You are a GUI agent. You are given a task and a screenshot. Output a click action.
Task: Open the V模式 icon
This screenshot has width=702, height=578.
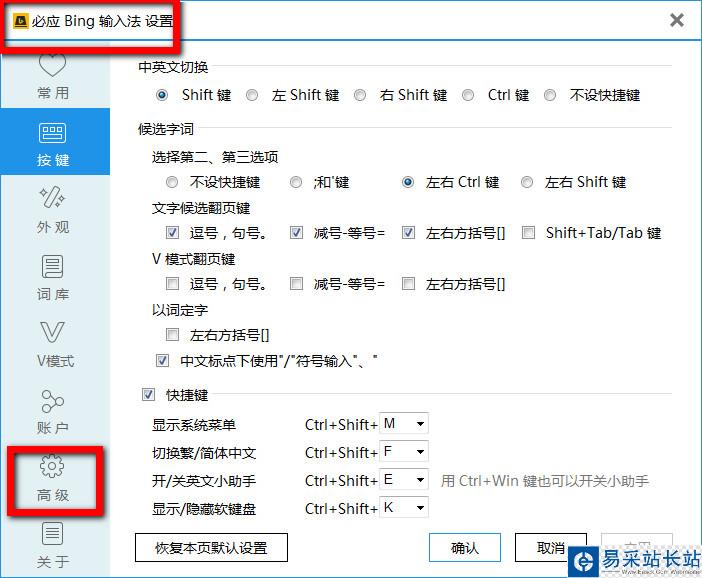pos(52,332)
